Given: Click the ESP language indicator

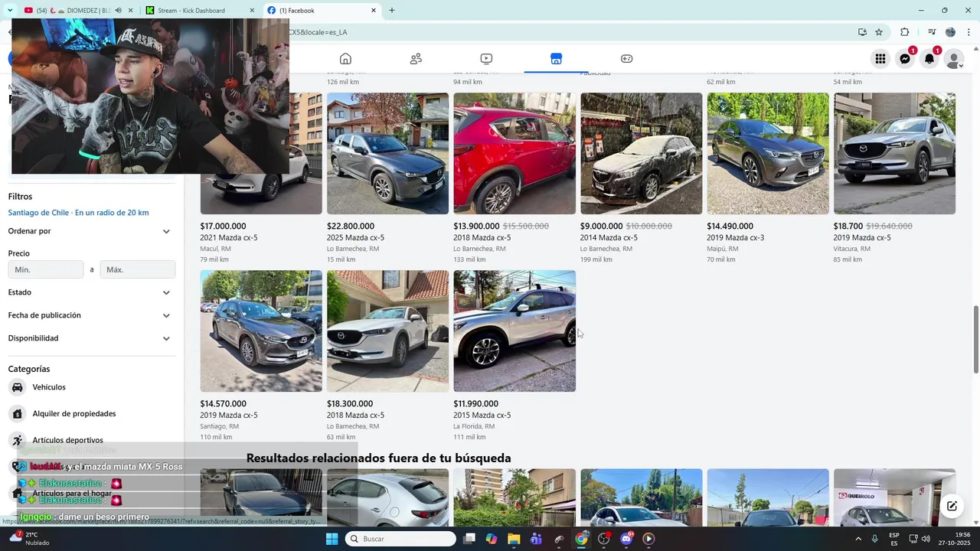Looking at the screenshot, I should pos(894,539).
